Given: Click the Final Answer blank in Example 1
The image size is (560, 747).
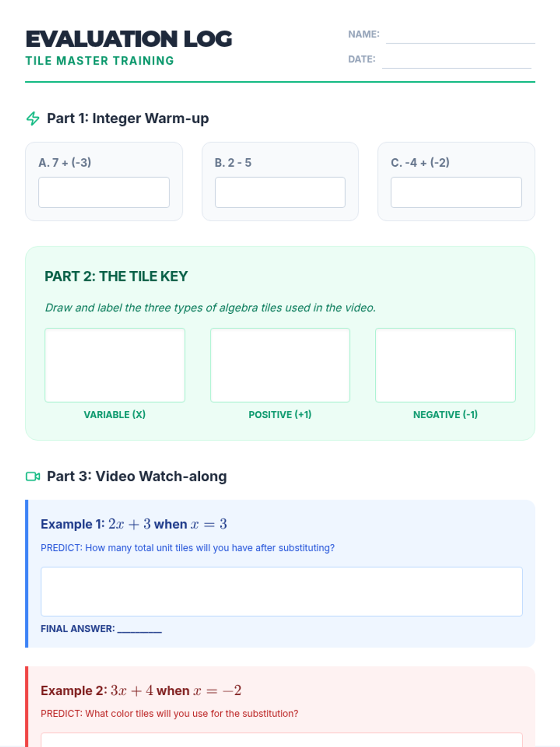Looking at the screenshot, I should [x=140, y=628].
